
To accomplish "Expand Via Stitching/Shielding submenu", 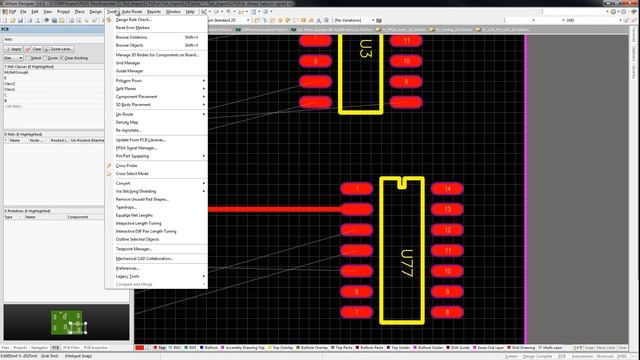I will coord(156,191).
